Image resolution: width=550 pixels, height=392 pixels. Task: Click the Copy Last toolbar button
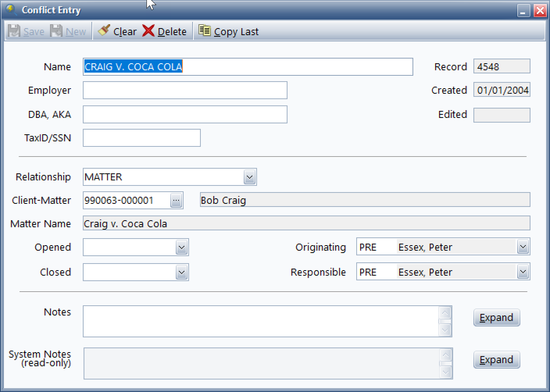click(x=229, y=31)
